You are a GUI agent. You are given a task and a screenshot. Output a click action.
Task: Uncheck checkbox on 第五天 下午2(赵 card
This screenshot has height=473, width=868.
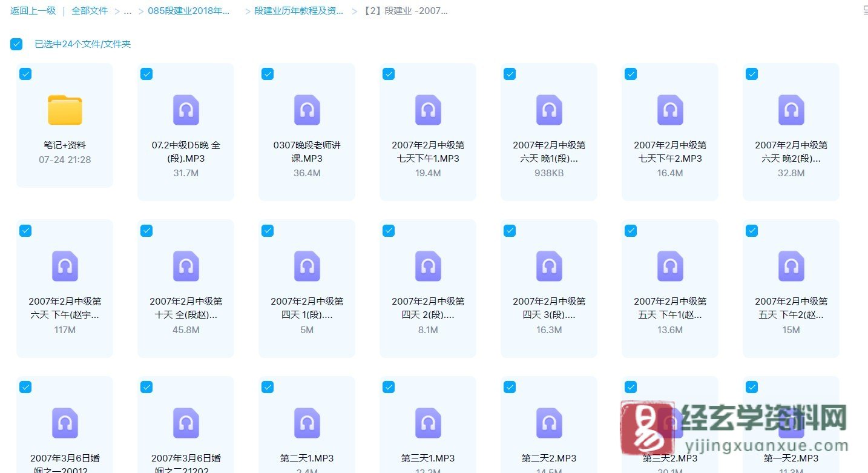752,230
